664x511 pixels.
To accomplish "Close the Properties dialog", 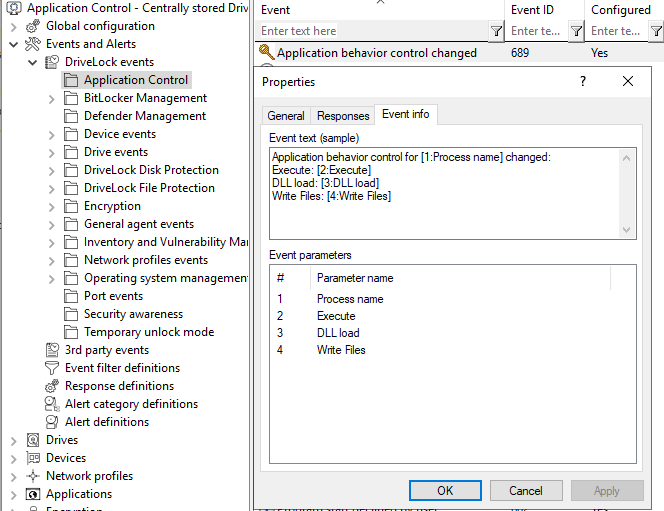I will (x=628, y=81).
